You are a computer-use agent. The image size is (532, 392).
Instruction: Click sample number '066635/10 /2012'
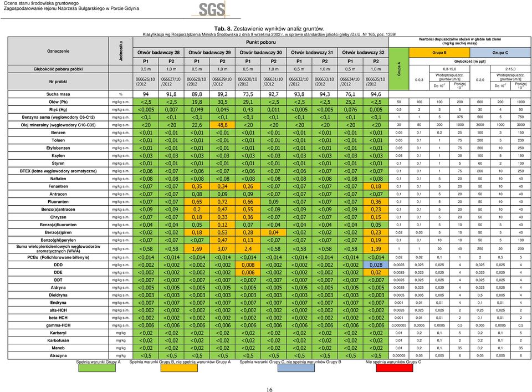pos(376,82)
